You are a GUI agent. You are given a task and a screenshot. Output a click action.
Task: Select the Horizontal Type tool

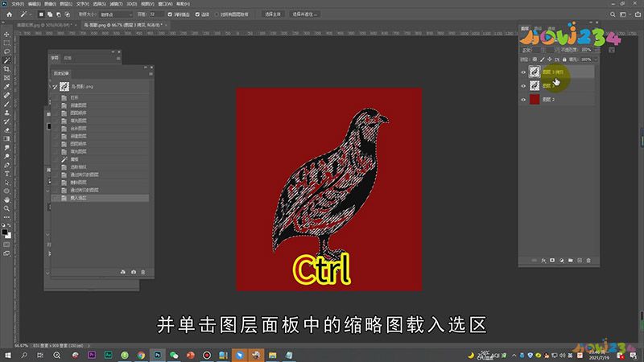[6, 174]
